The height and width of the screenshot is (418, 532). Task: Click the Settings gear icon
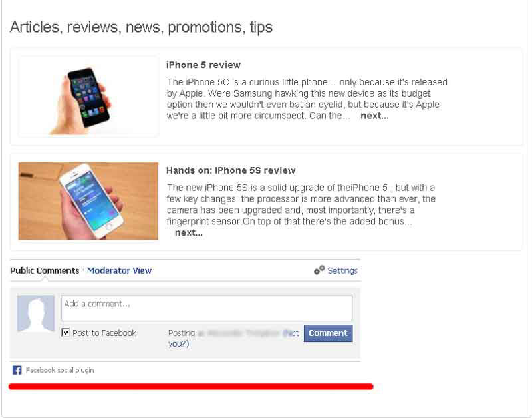point(319,270)
